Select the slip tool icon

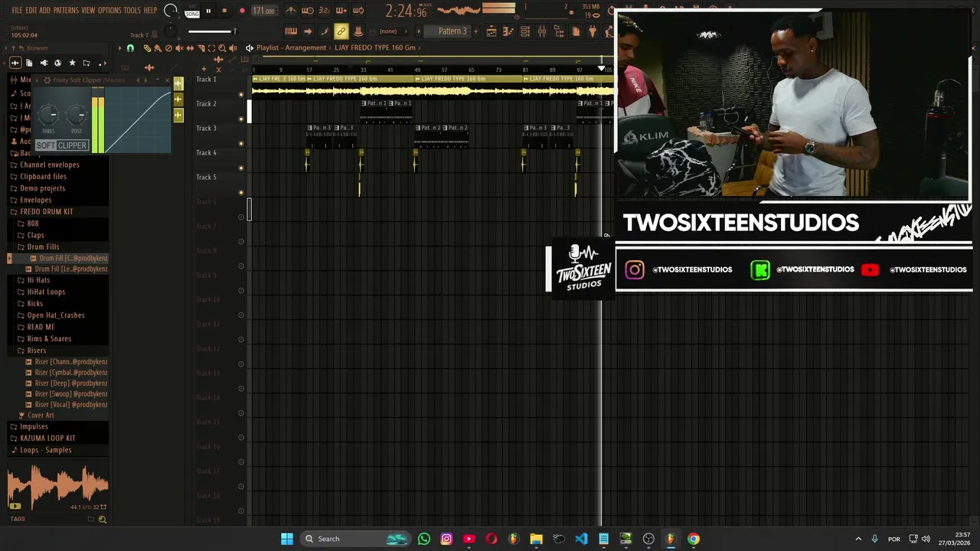point(190,48)
